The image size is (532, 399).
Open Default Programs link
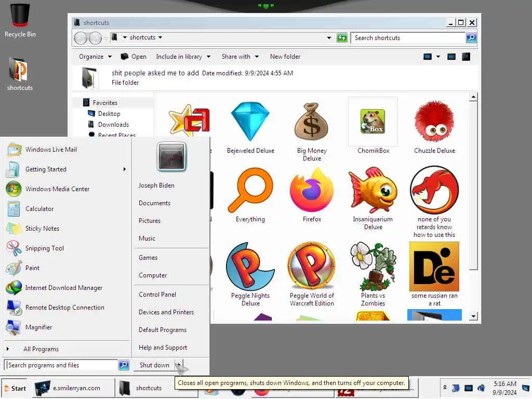(162, 330)
